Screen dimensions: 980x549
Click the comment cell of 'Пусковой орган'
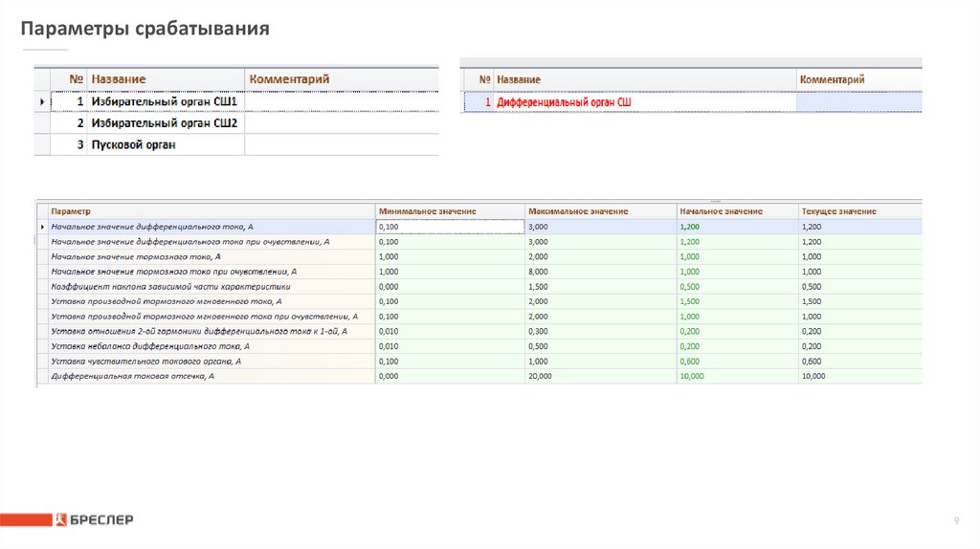click(342, 144)
